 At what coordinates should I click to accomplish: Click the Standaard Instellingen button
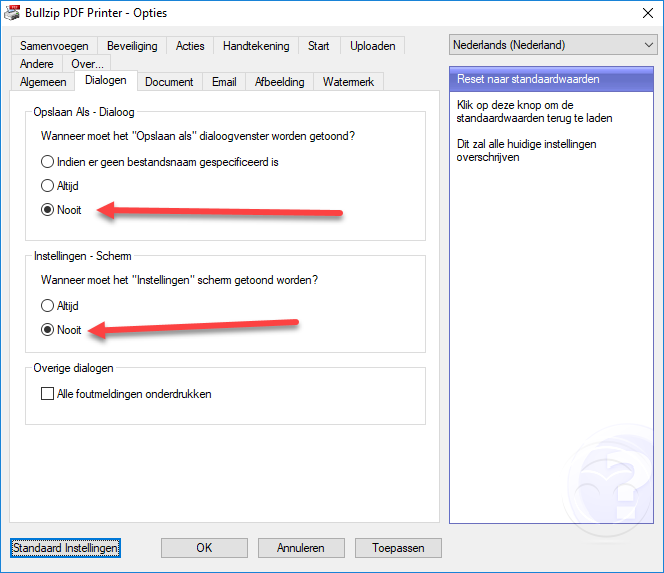[x=66, y=548]
